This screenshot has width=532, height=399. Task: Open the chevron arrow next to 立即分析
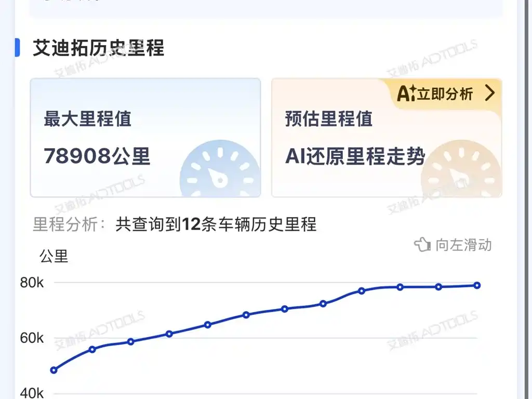(490, 93)
